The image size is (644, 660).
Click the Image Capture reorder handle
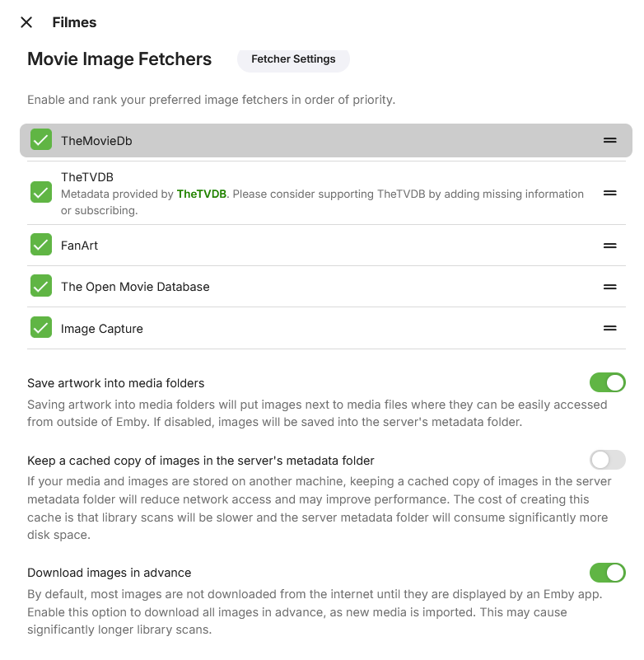(609, 328)
